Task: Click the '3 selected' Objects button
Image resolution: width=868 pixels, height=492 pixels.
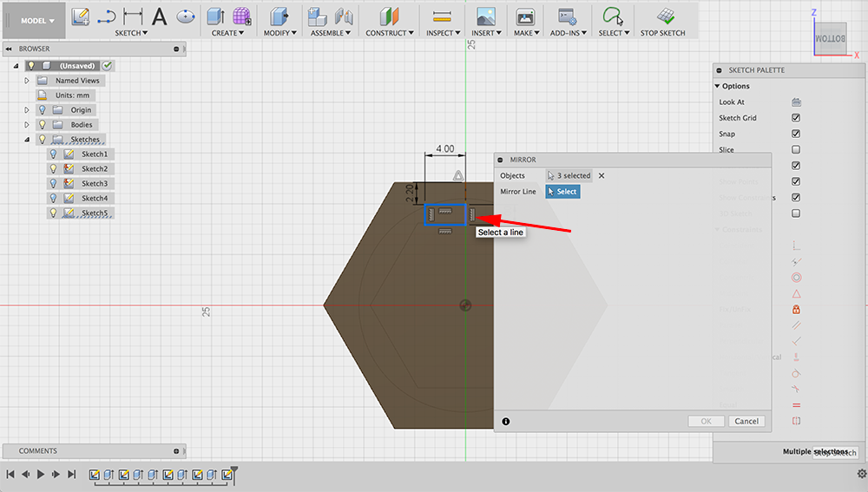Action: (569, 175)
